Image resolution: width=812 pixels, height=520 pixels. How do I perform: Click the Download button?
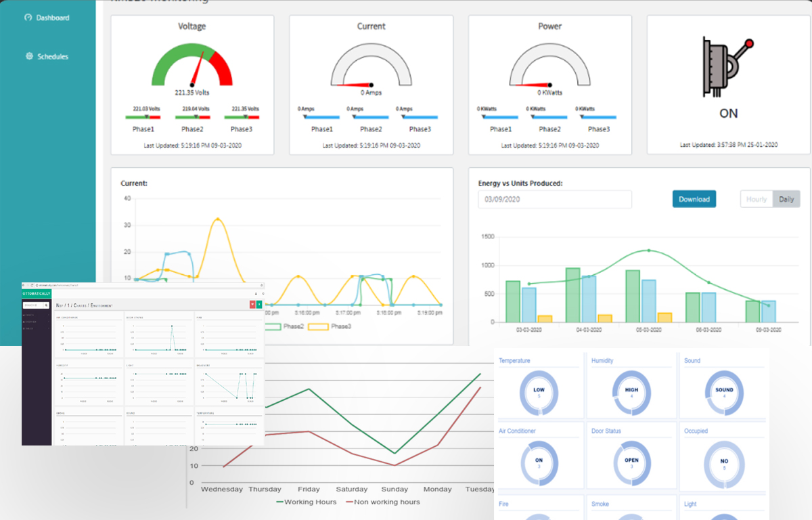[694, 199]
